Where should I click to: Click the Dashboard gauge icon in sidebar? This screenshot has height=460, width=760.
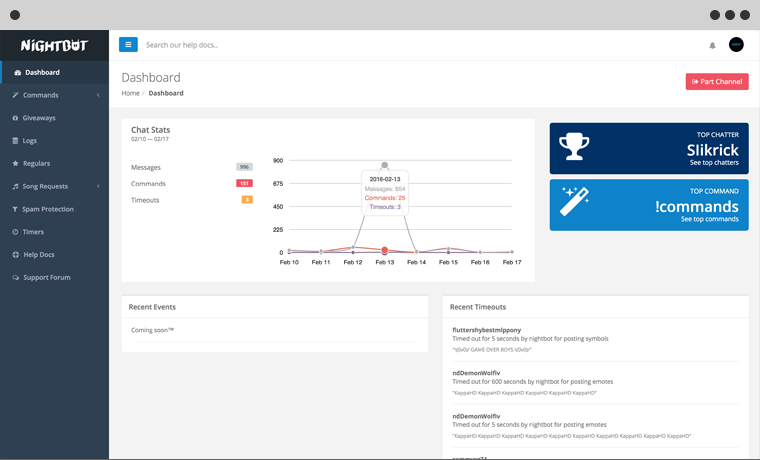coord(17,73)
